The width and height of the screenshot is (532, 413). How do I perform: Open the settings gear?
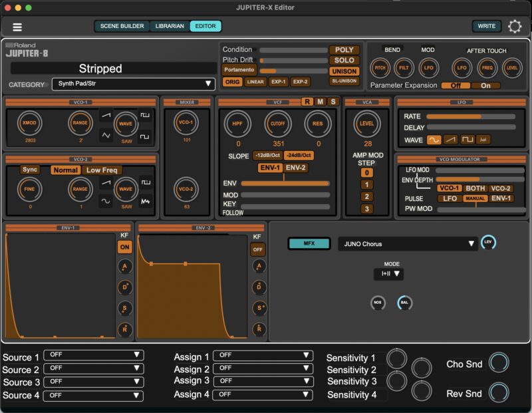[514, 27]
